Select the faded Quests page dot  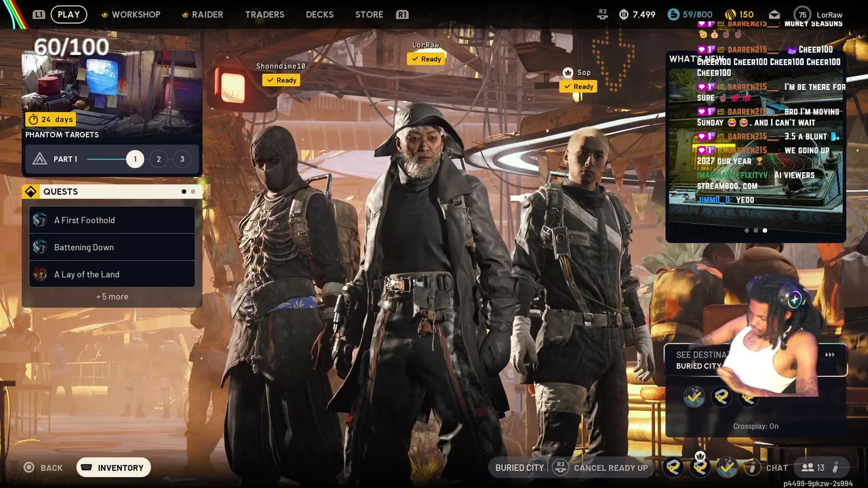(x=193, y=192)
